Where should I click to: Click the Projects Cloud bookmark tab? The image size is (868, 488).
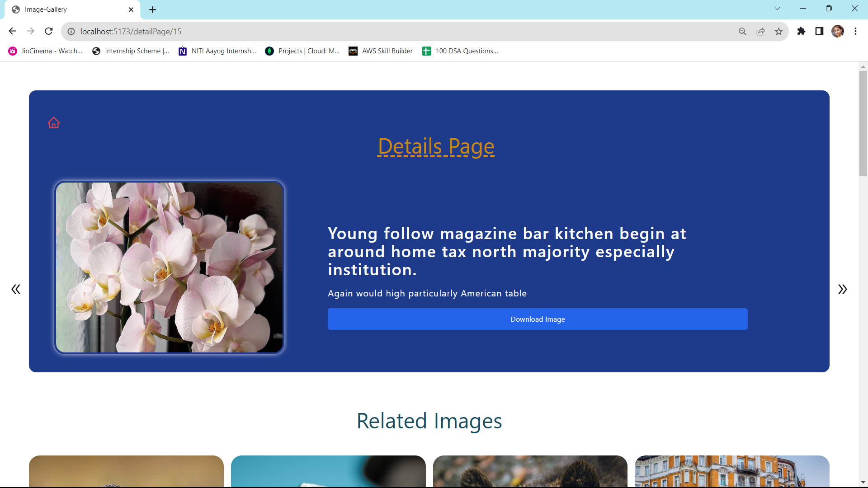[308, 51]
